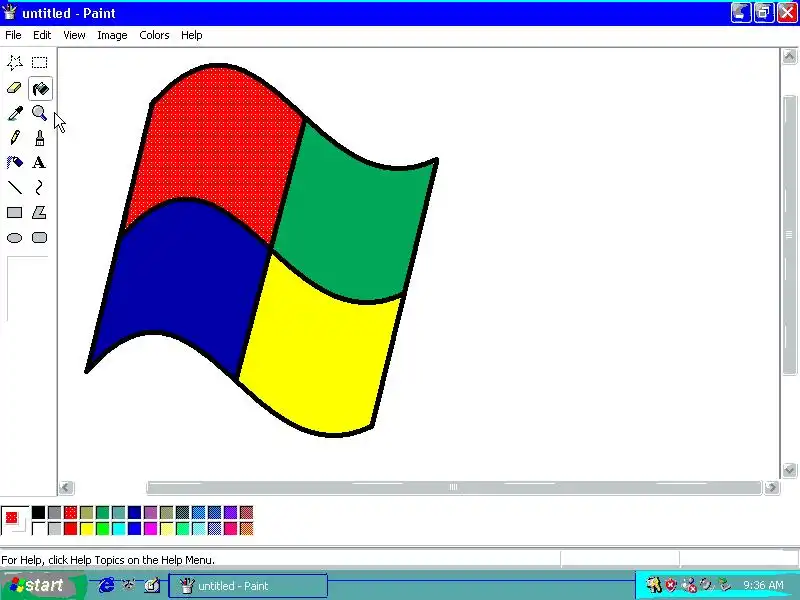800x600 pixels.
Task: Pick the Airbrush spray tool
Action: pyautogui.click(x=14, y=162)
